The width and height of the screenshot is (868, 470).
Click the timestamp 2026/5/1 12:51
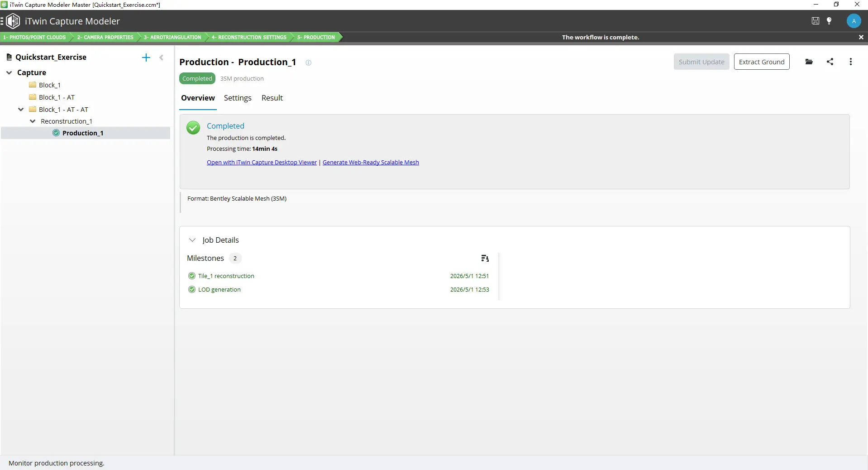(469, 276)
